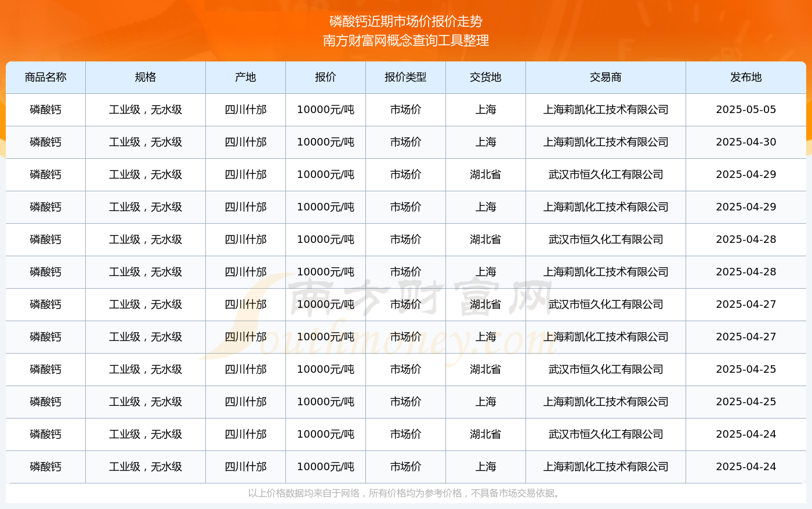Click 市场价 in the 2025-05-05 row
The image size is (812, 509).
coord(405,110)
